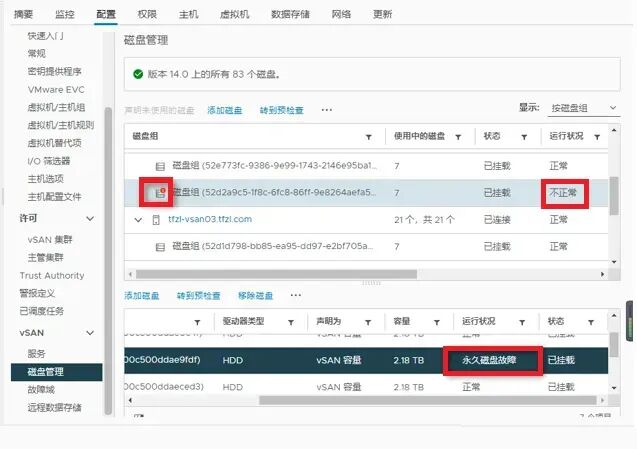Filter the 使用中的磁盘 column
This screenshot has width=637, height=449.
458,137
